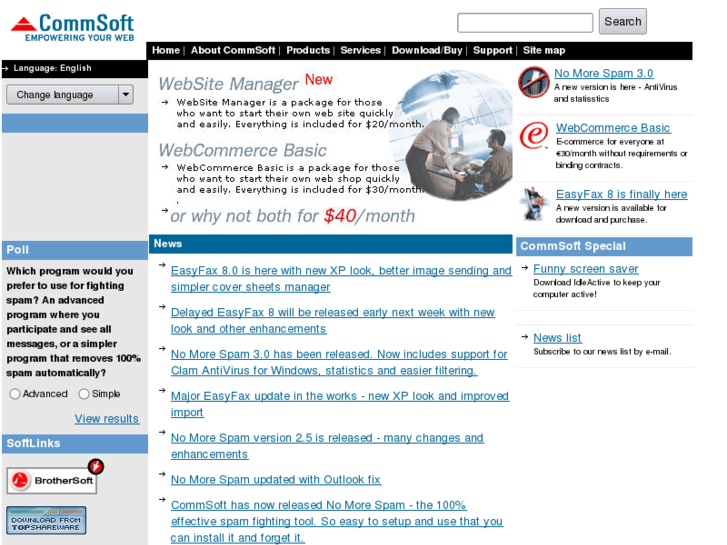
Task: Click Download IdleActive description text
Action: (596, 288)
